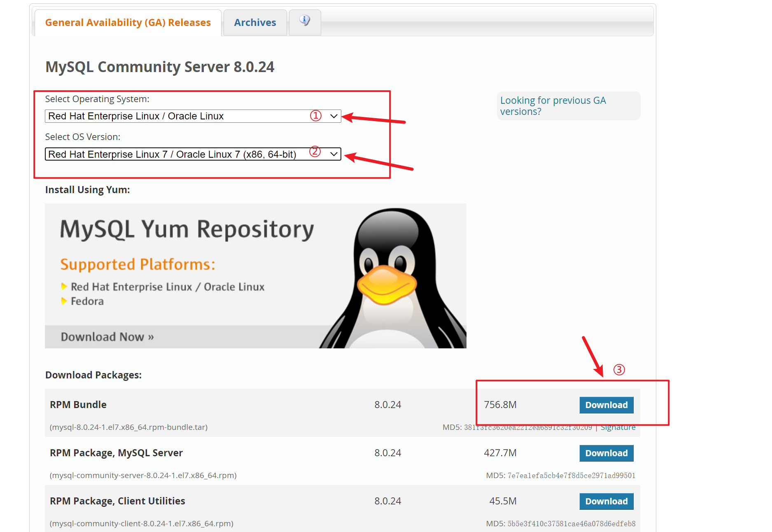
Task: Click version 8.0.24 in RPM Bundle row
Action: coord(387,405)
